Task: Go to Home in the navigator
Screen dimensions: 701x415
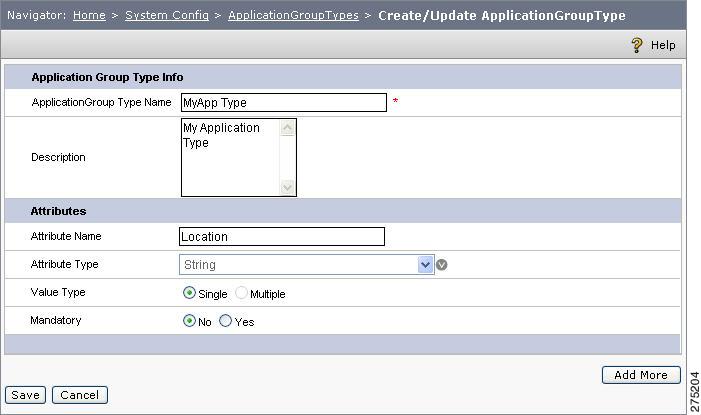Action: (x=89, y=15)
